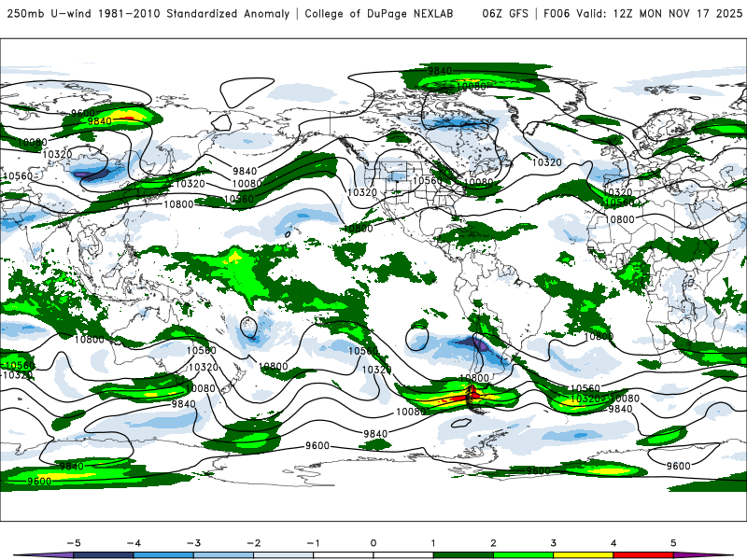Click the '-5' colorbar label
The width and height of the screenshot is (747, 560).
[x=74, y=543]
